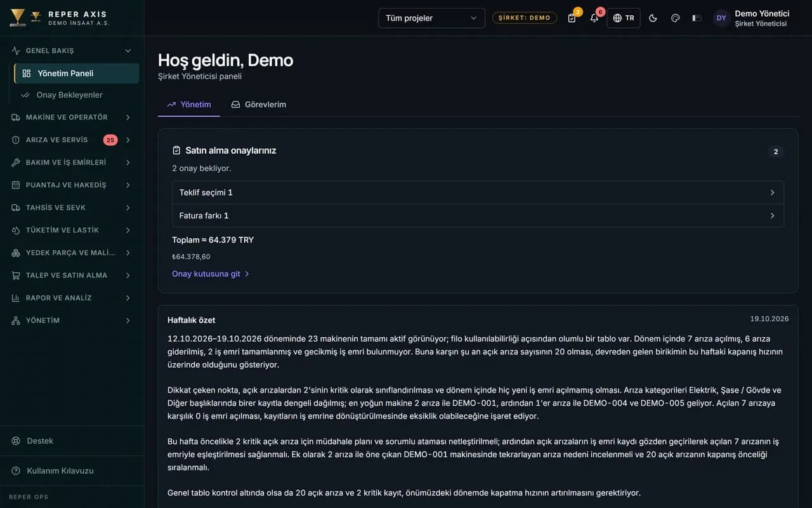Screen dimensions: 812x508
Task: Open the Tüm projeler dropdown
Action: (431, 18)
